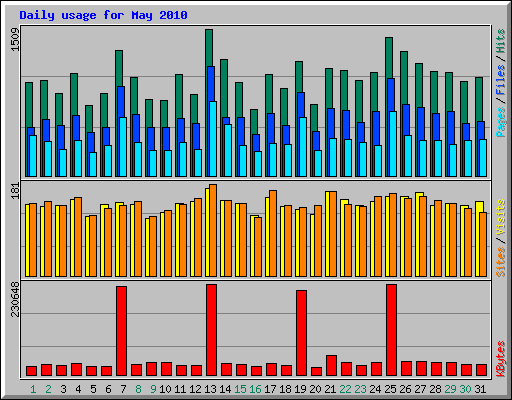The height and width of the screenshot is (400, 512).
Task: Click the blue "Files" legend word
Action: pyautogui.click(x=501, y=80)
